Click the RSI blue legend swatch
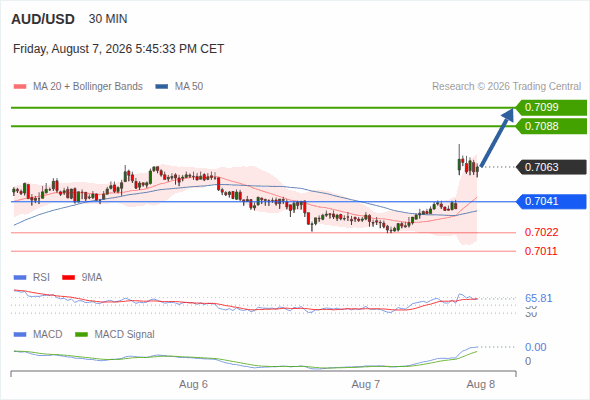The width and height of the screenshot is (590, 400). [x=20, y=278]
